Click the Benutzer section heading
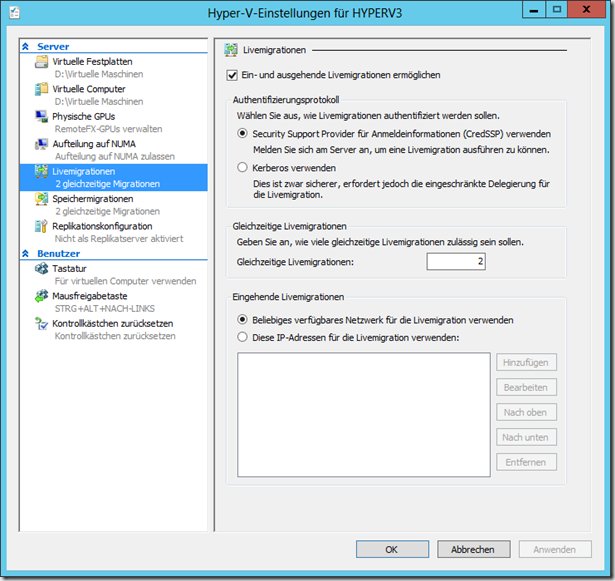This screenshot has width=615, height=581. (x=58, y=253)
